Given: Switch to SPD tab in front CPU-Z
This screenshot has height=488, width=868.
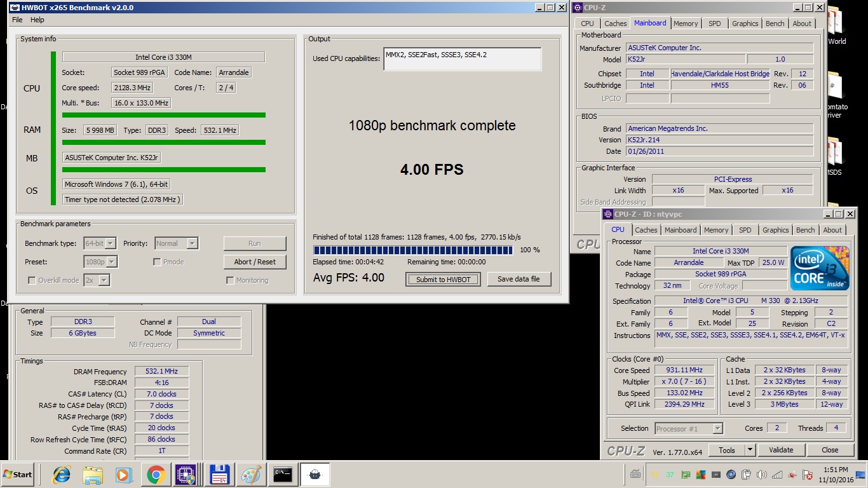Looking at the screenshot, I should tap(745, 230).
